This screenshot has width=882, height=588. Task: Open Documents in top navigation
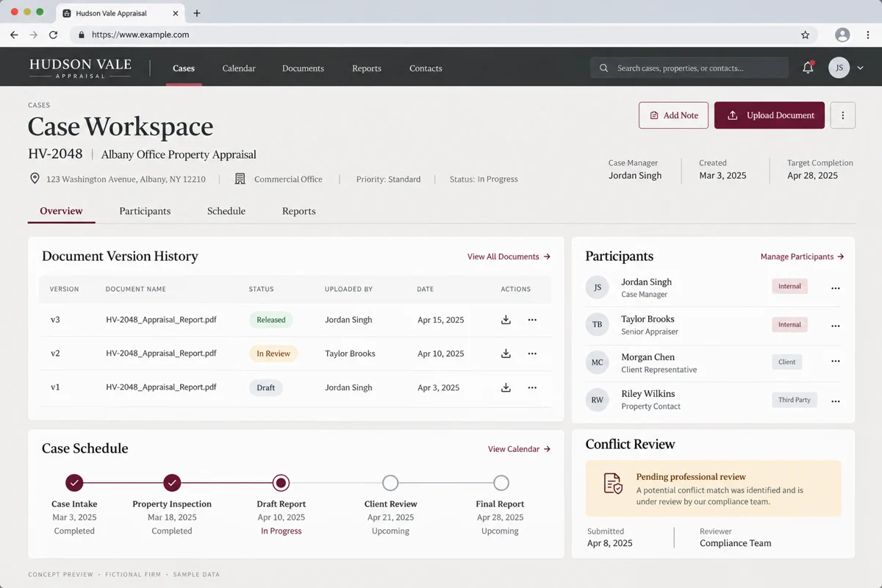[303, 68]
